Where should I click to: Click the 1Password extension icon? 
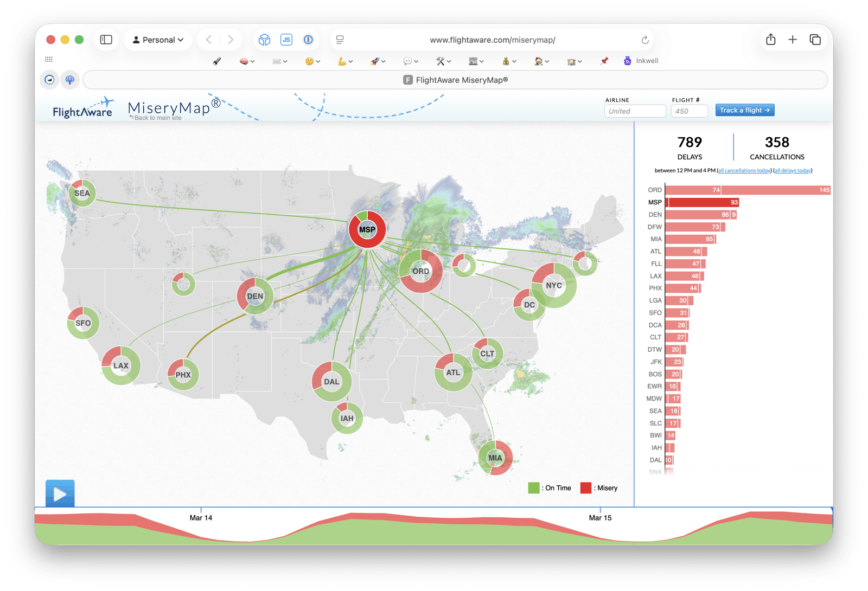tap(308, 40)
